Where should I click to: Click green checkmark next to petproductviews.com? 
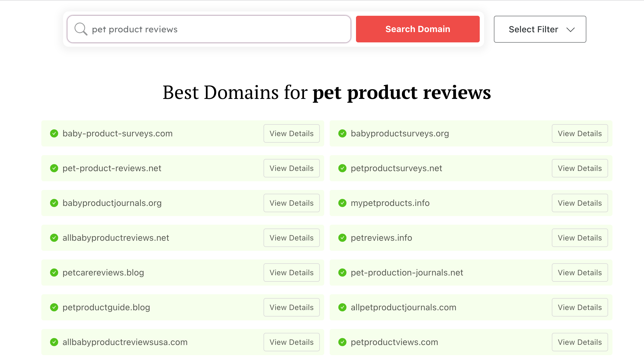342,342
